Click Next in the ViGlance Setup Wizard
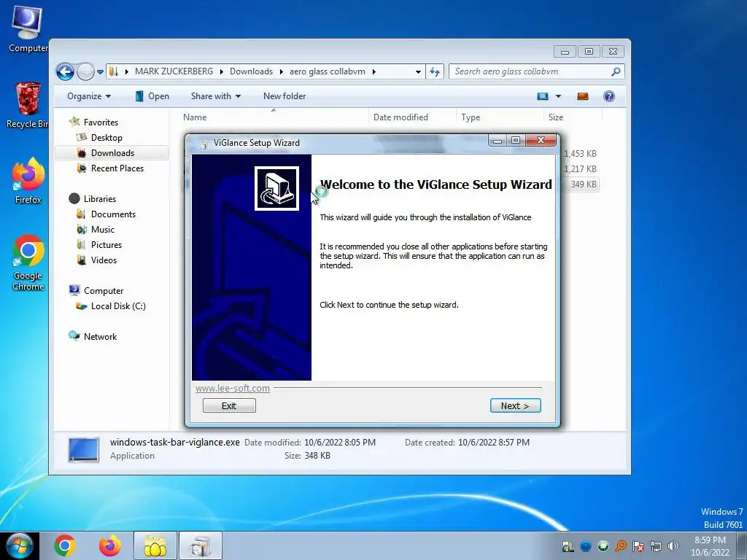Screen dimensions: 747x560 [x=515, y=405]
